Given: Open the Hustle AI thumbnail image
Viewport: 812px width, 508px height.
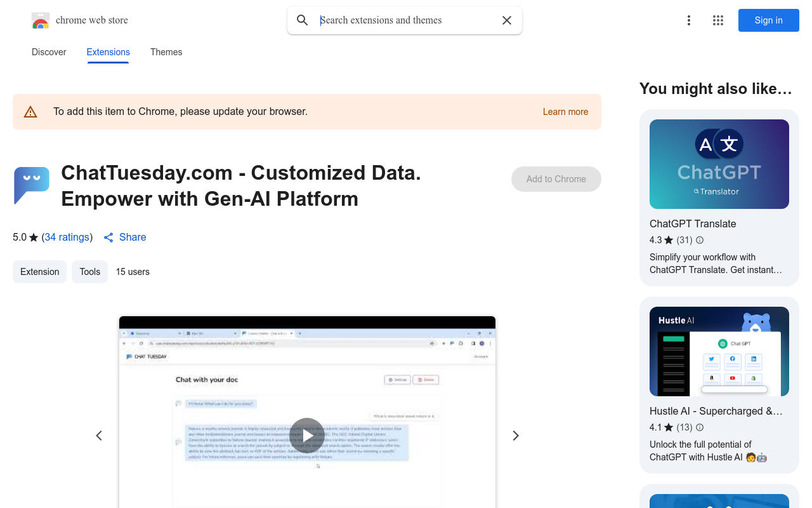Looking at the screenshot, I should coord(719,351).
